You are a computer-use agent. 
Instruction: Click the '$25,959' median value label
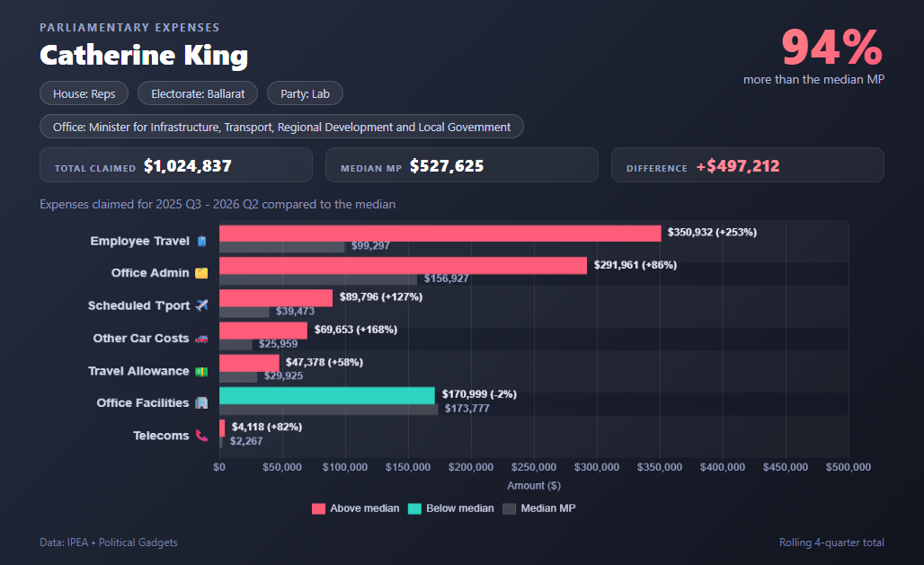point(278,344)
